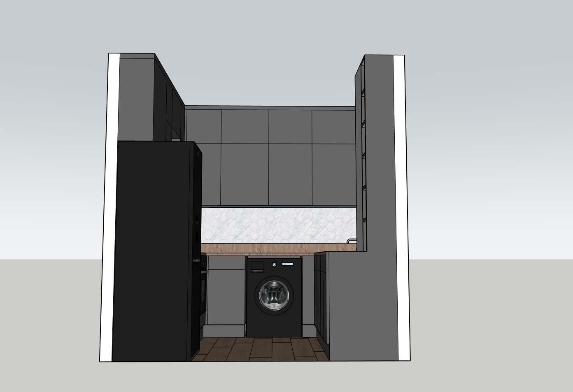573x392 pixels.
Task: Select base cabinet door left of washer
Action: (226, 297)
